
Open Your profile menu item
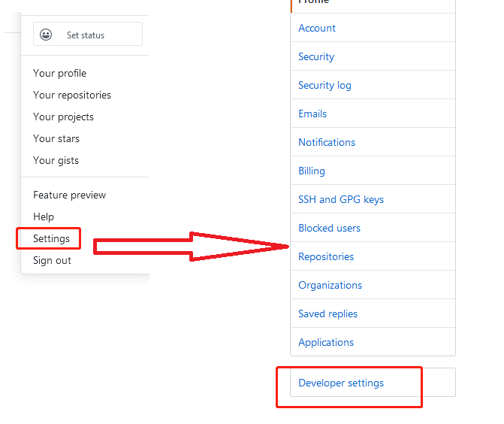coord(60,74)
